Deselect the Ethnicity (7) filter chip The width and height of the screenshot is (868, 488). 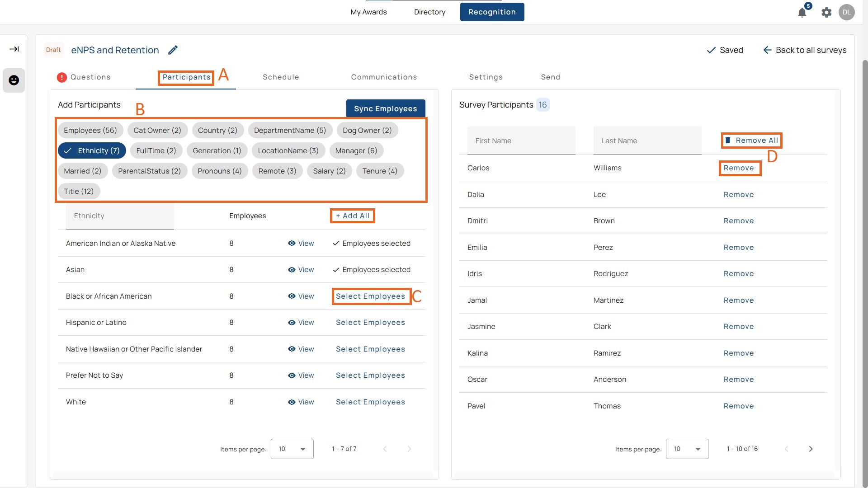92,150
